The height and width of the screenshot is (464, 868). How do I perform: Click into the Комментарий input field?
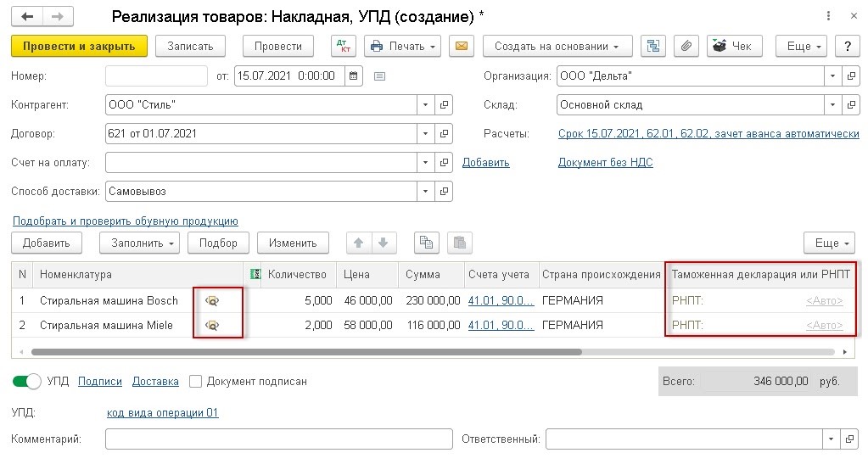[278, 439]
